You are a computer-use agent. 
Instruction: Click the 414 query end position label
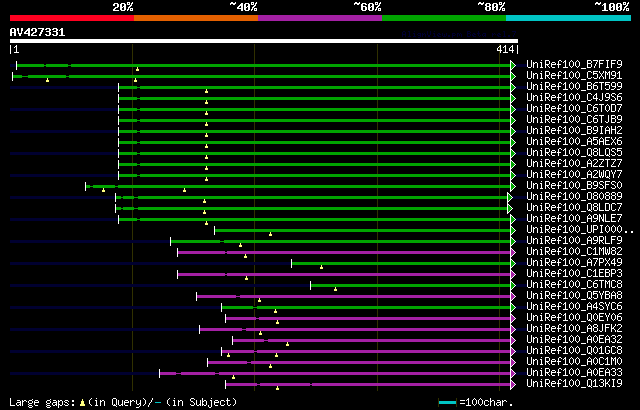pos(505,49)
